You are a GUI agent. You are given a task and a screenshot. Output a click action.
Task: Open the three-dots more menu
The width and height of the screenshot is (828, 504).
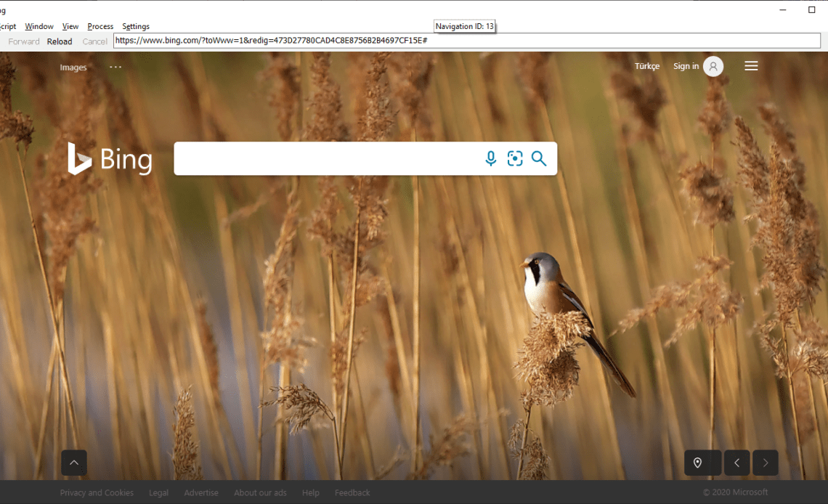click(115, 67)
